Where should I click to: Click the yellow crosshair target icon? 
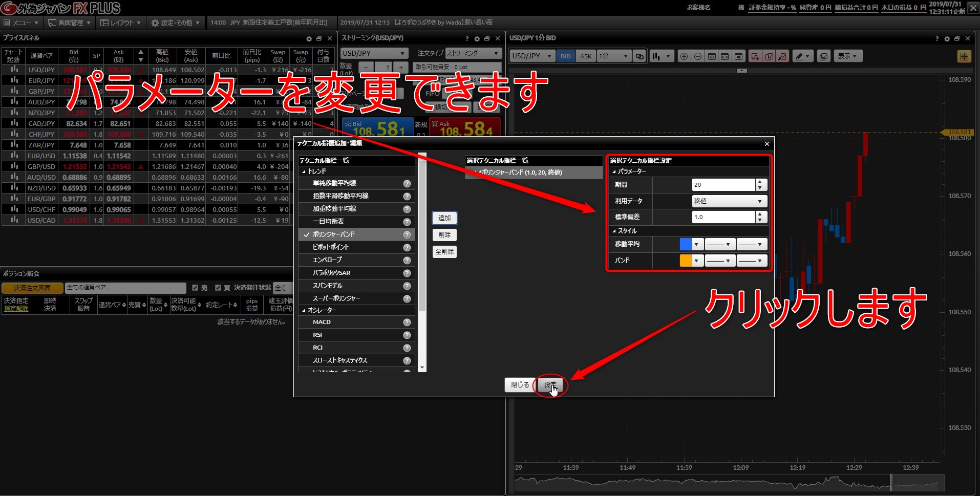coord(964,56)
